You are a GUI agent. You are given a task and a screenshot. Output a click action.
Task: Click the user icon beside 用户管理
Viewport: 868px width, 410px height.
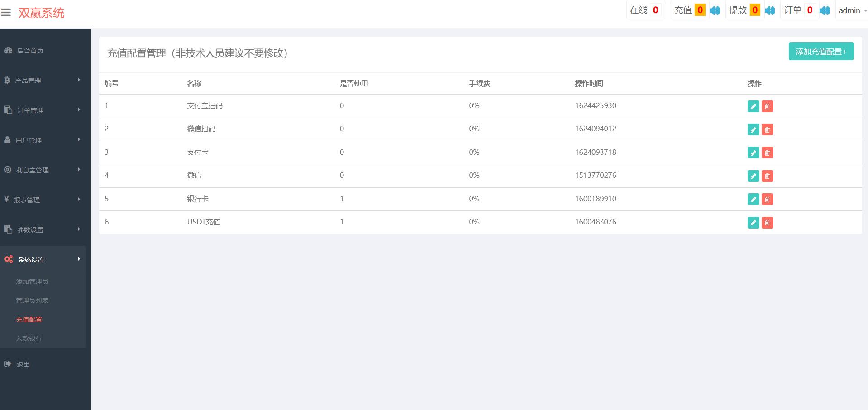coord(7,140)
